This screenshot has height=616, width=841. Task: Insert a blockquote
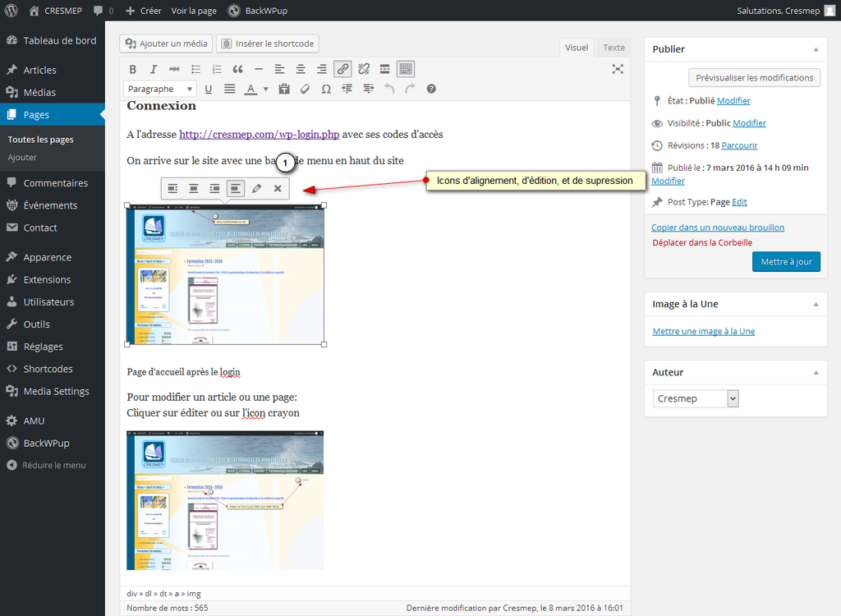pyautogui.click(x=237, y=69)
